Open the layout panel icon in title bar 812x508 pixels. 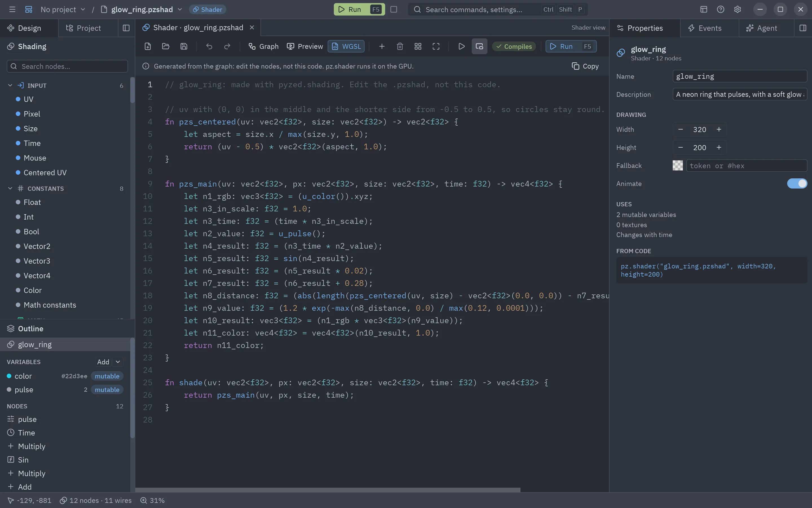pyautogui.click(x=704, y=9)
